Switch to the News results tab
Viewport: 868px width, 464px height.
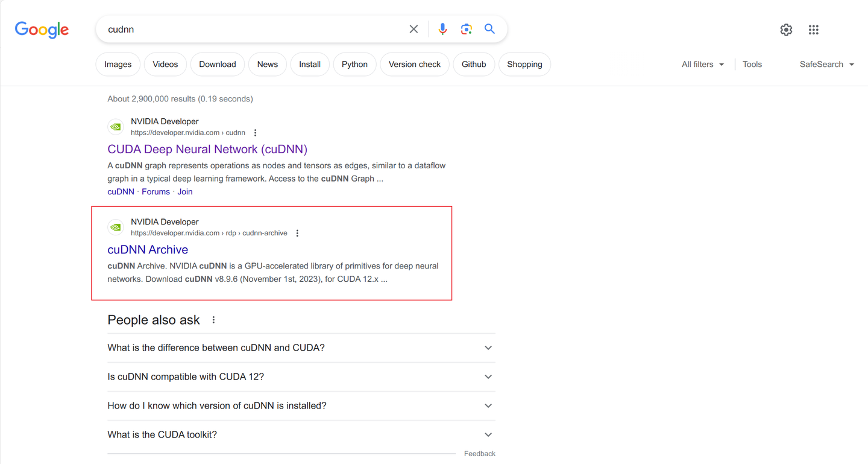[x=267, y=64]
